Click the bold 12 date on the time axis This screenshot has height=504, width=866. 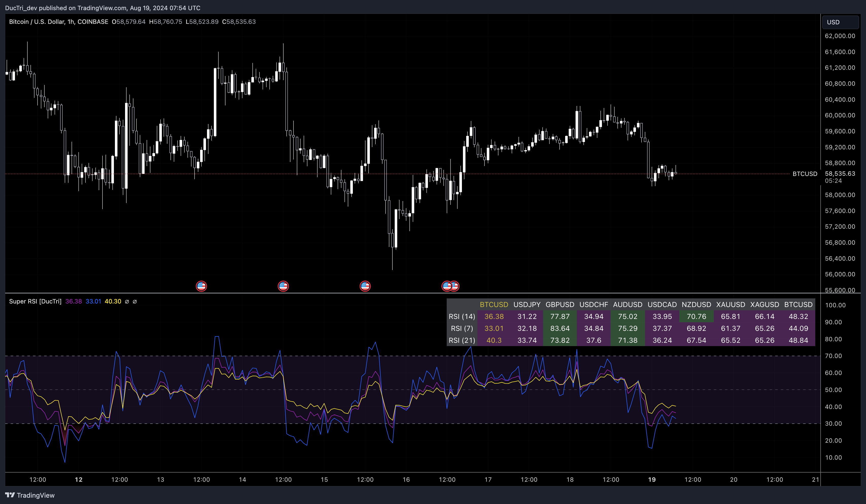pyautogui.click(x=79, y=479)
